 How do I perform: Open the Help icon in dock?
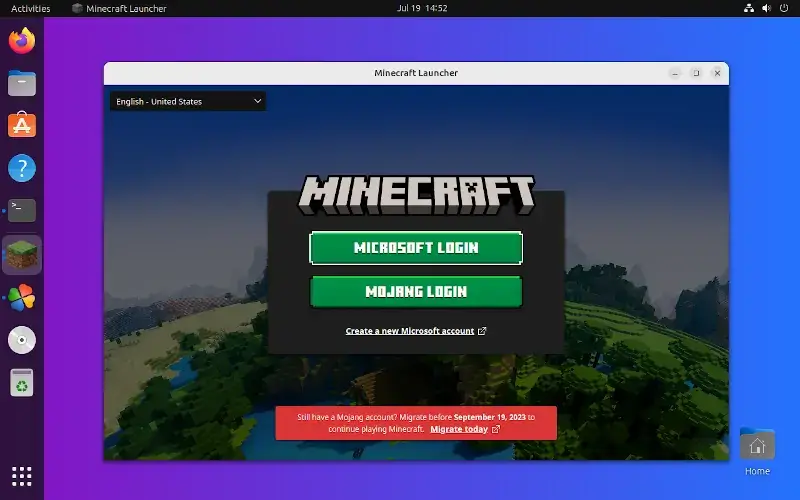22,168
